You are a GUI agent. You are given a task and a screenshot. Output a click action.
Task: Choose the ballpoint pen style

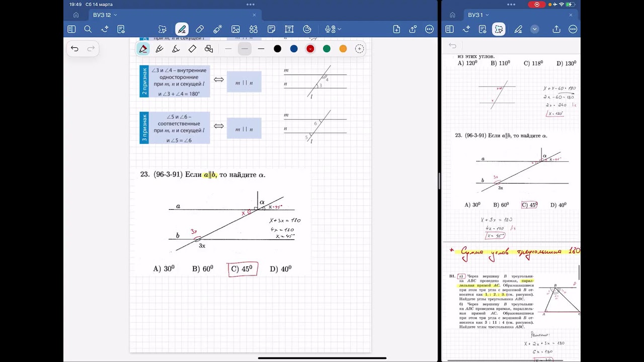coord(143,49)
